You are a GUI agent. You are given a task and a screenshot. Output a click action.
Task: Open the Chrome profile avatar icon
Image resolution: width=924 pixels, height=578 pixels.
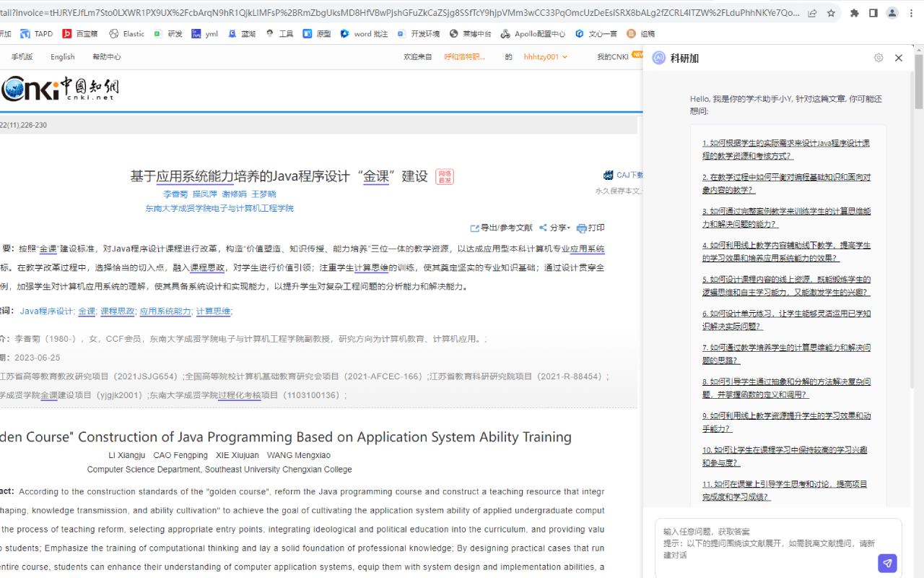pos(892,13)
